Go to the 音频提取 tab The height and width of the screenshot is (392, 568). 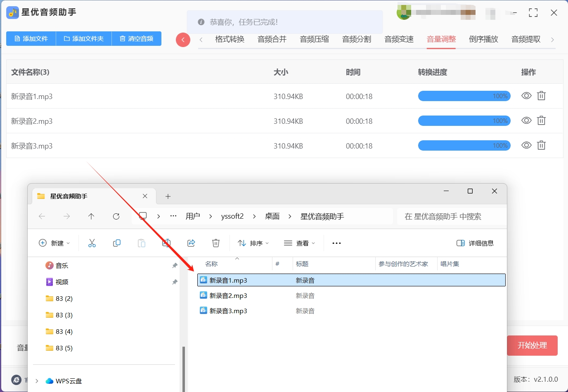[526, 39]
